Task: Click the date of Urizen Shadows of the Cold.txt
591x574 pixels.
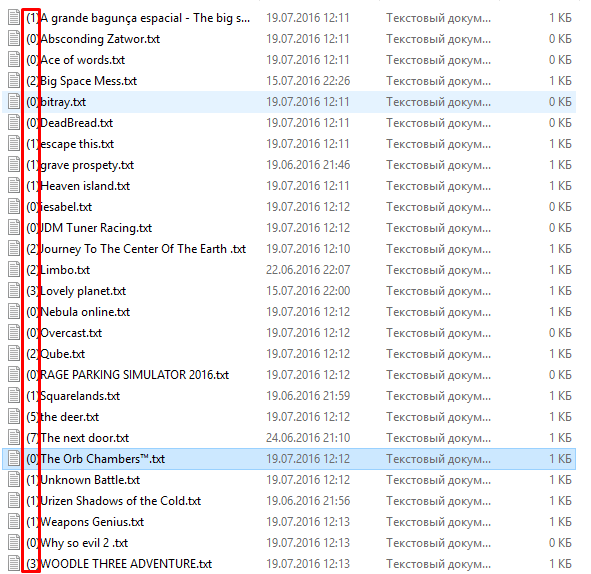Action: [308, 501]
